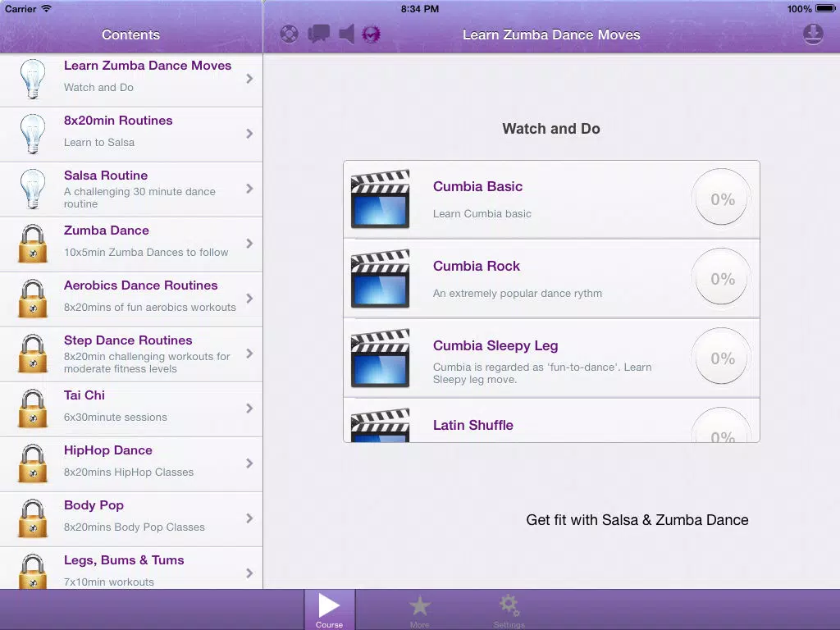Tap the padlock icon next to Legs, Bums & Tums
This screenshot has width=840, height=630.
pyautogui.click(x=33, y=571)
